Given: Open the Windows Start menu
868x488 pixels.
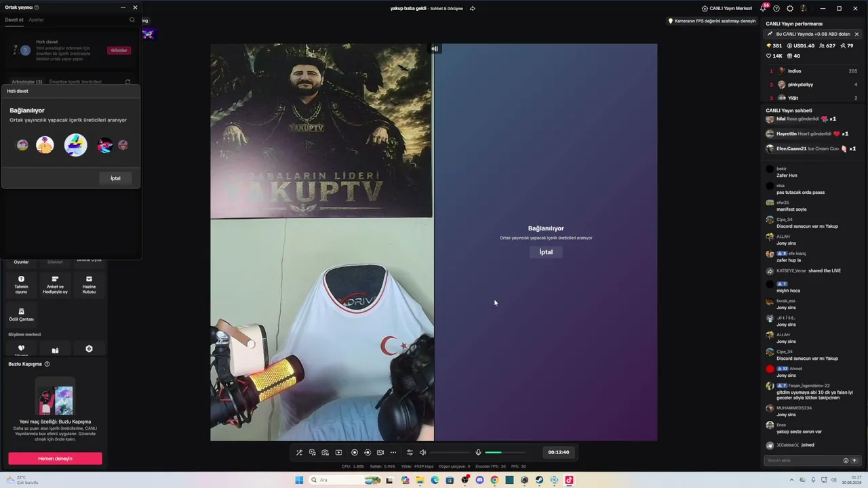Looking at the screenshot, I should [x=299, y=481].
